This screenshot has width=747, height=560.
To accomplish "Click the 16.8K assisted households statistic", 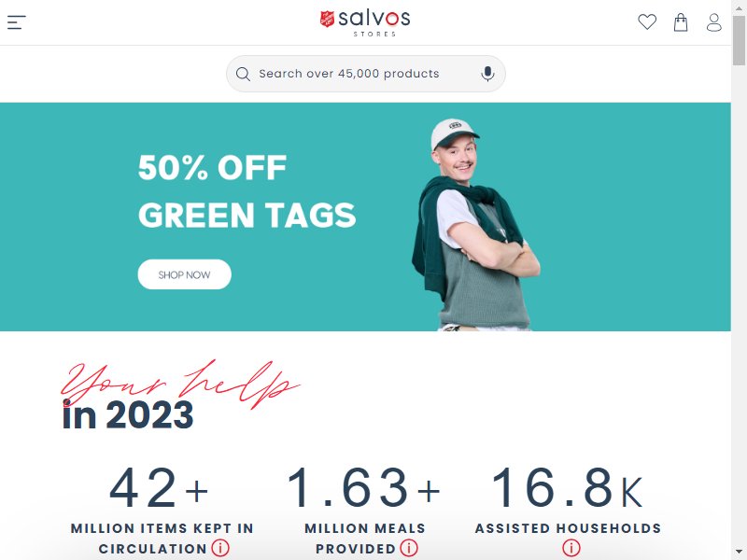I will [x=568, y=487].
